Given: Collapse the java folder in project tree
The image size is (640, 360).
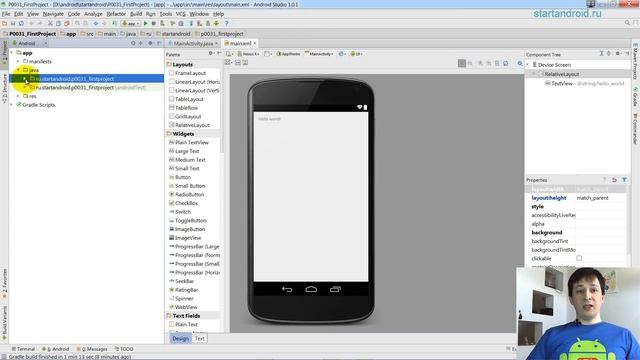Looking at the screenshot, I should pos(18,70).
